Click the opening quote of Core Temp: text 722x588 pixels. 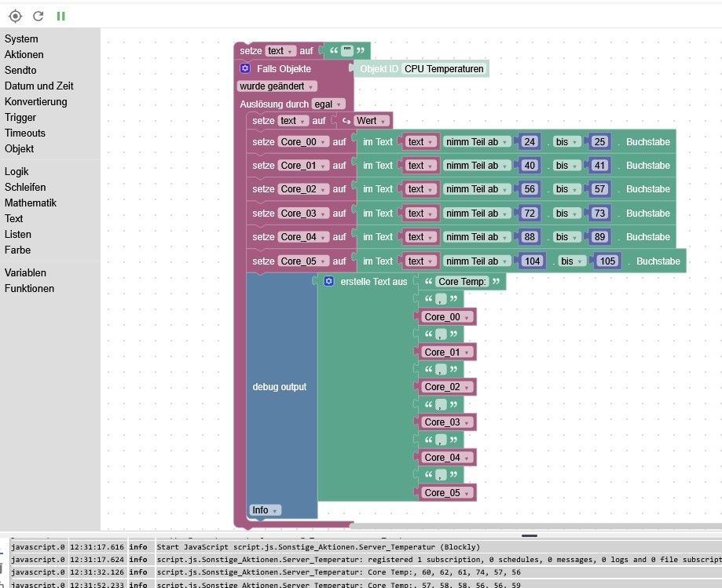(x=429, y=282)
